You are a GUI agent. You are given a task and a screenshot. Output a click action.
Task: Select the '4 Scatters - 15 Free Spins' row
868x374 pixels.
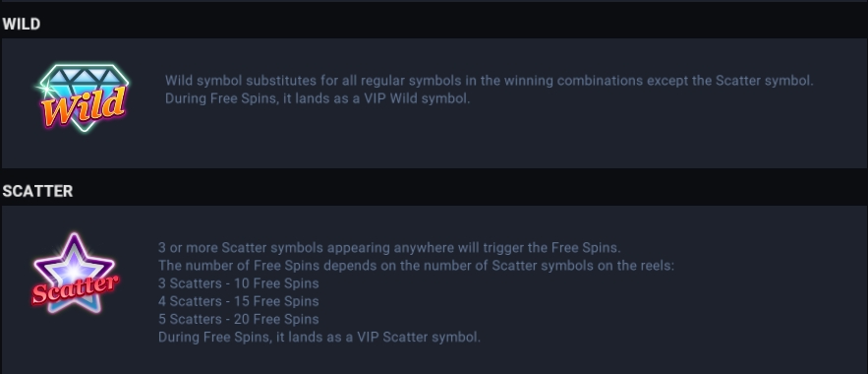coord(239,301)
